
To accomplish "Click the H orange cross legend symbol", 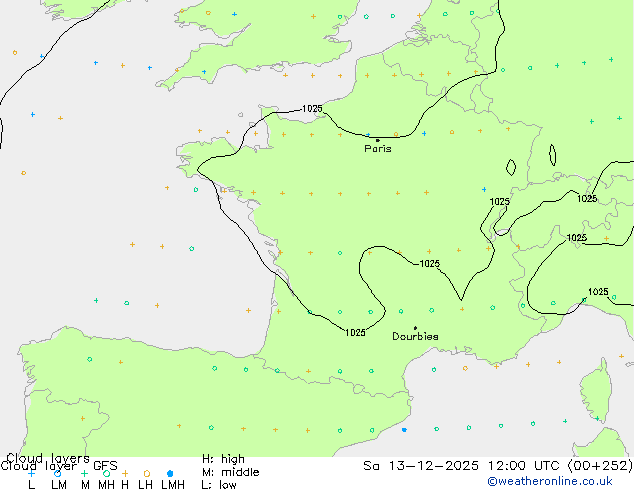I will coord(125,473).
